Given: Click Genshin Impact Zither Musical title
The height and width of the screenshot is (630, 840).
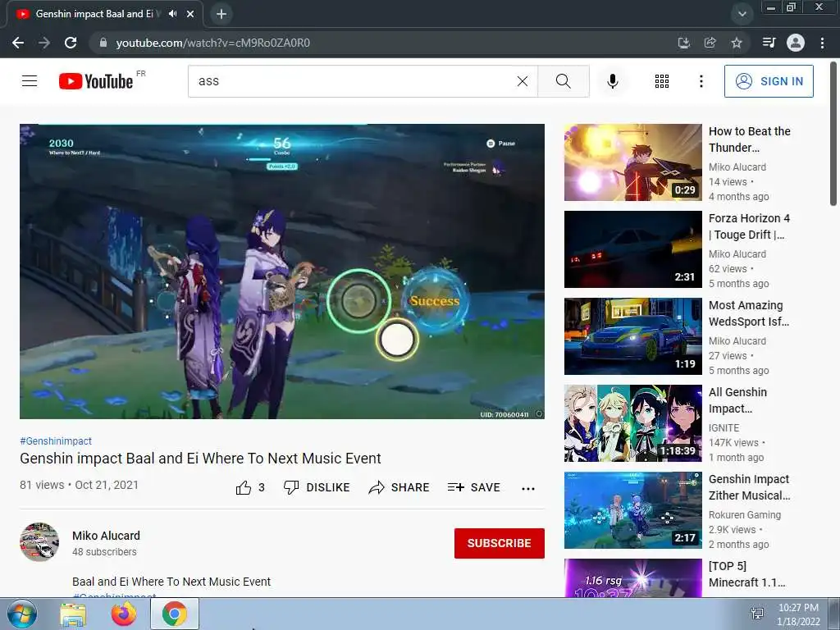Looking at the screenshot, I should (x=749, y=487).
